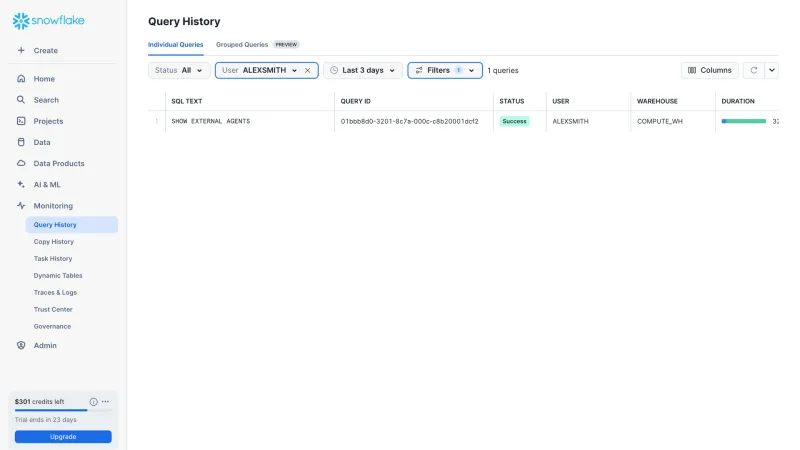Click the '1 queries' count text

pos(503,70)
